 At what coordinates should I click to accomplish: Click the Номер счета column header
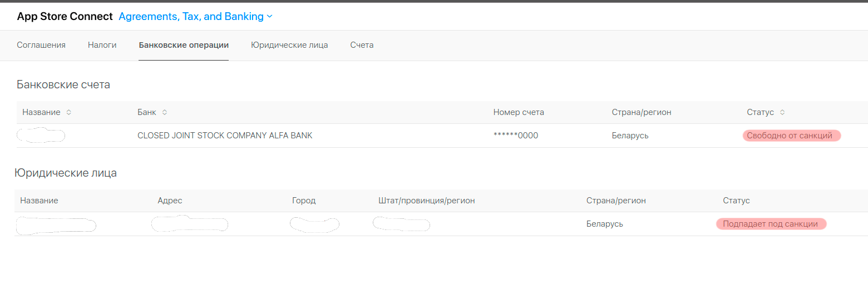518,112
